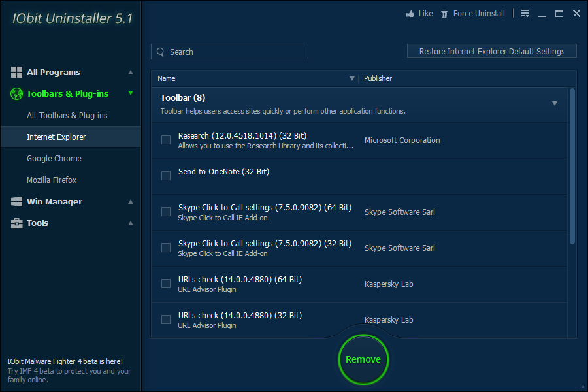Click Microsoft Corporation publisher text
The width and height of the screenshot is (588, 392).
402,140
